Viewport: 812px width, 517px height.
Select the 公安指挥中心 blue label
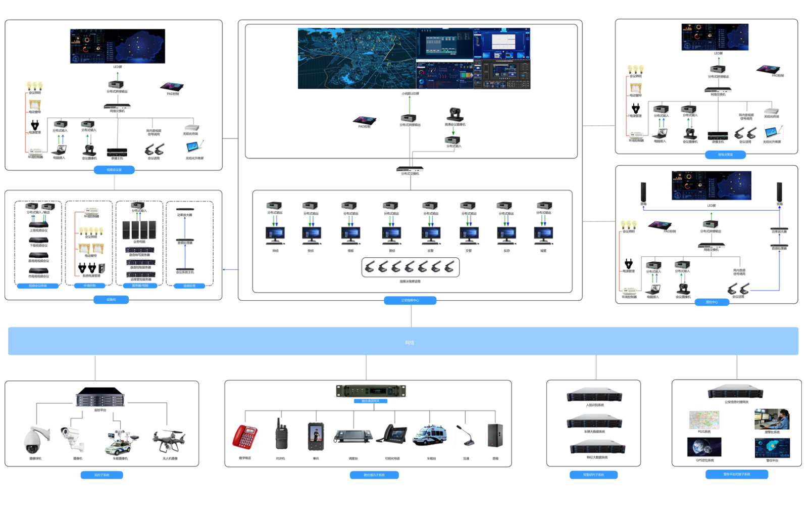tap(410, 300)
